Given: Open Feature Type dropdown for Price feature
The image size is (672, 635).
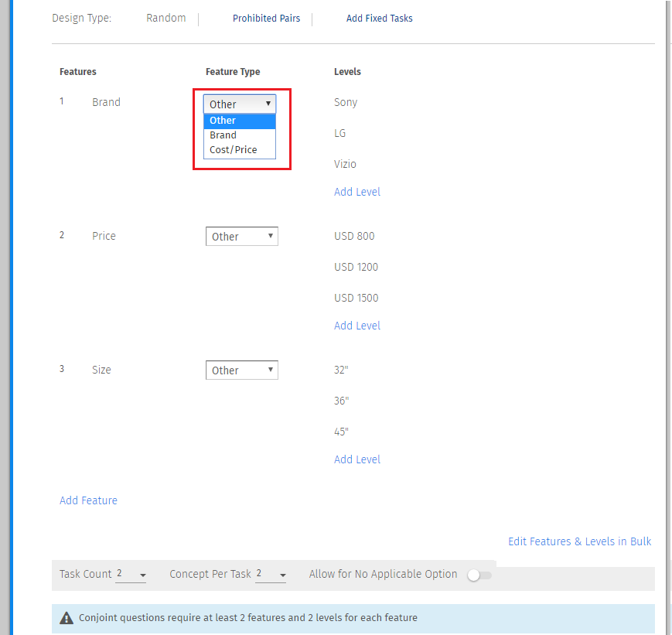Looking at the screenshot, I should pyautogui.click(x=241, y=237).
